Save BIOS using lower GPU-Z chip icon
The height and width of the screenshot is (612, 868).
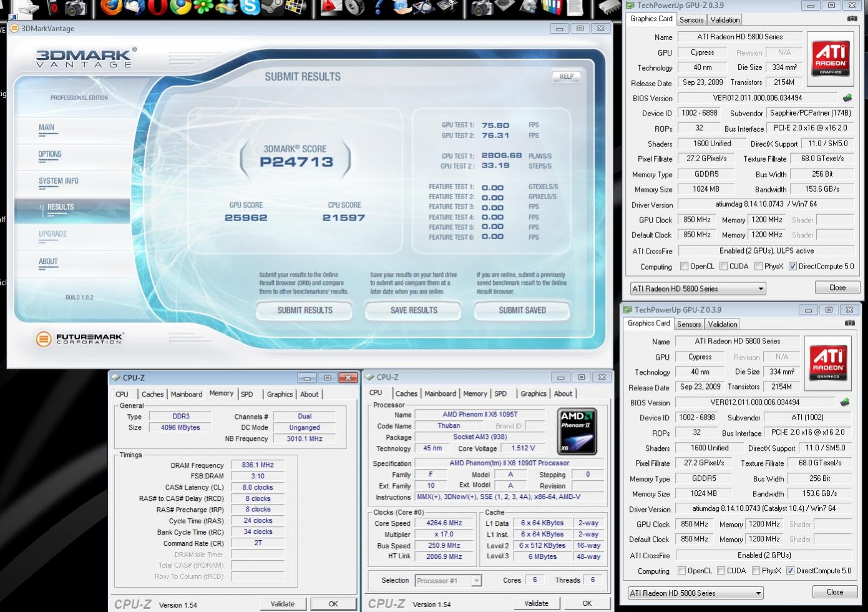[844, 402]
